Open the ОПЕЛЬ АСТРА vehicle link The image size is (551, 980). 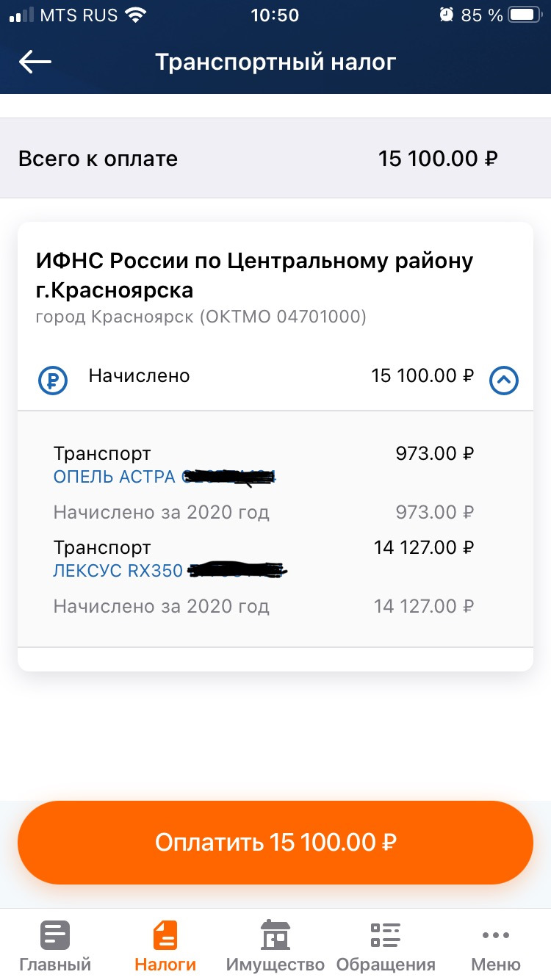pos(114,477)
